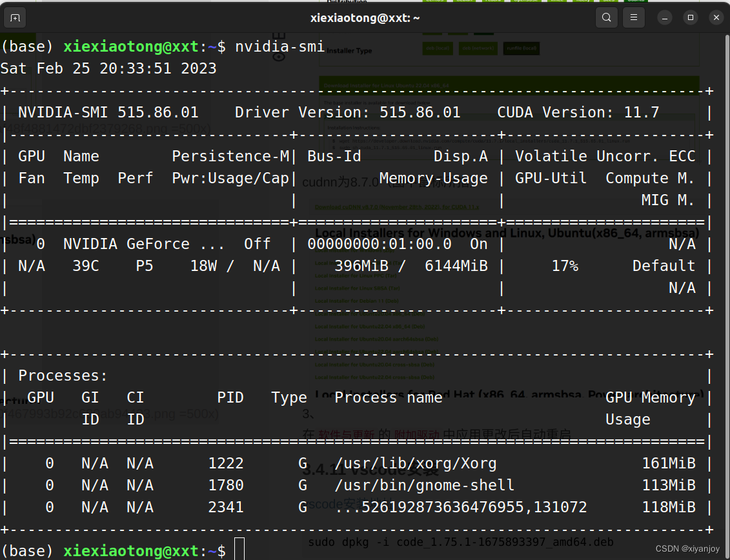
Task: Click the date line Sat Feb 25 20:33:51 2023
Action: [x=108, y=68]
